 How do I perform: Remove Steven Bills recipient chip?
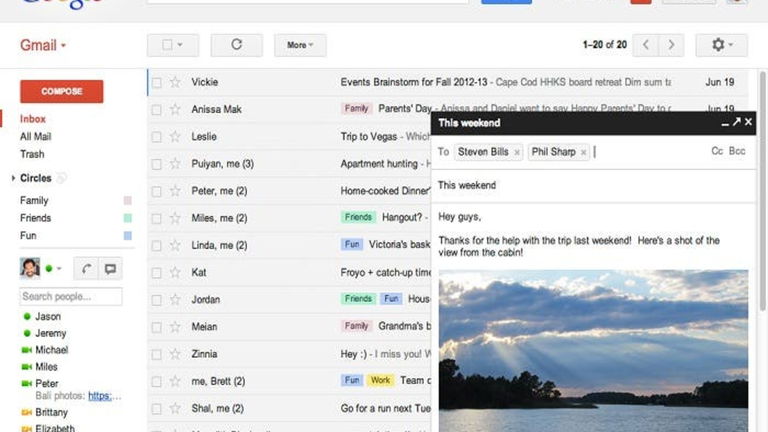517,153
